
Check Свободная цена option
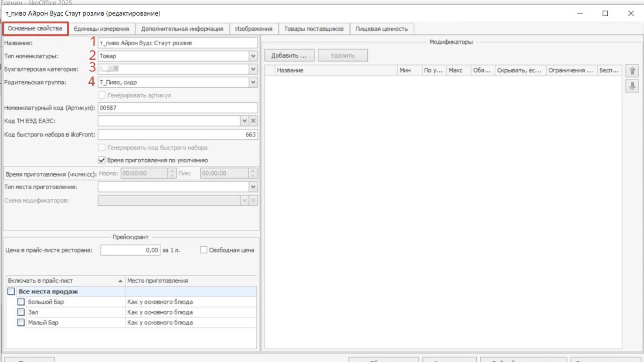point(203,250)
